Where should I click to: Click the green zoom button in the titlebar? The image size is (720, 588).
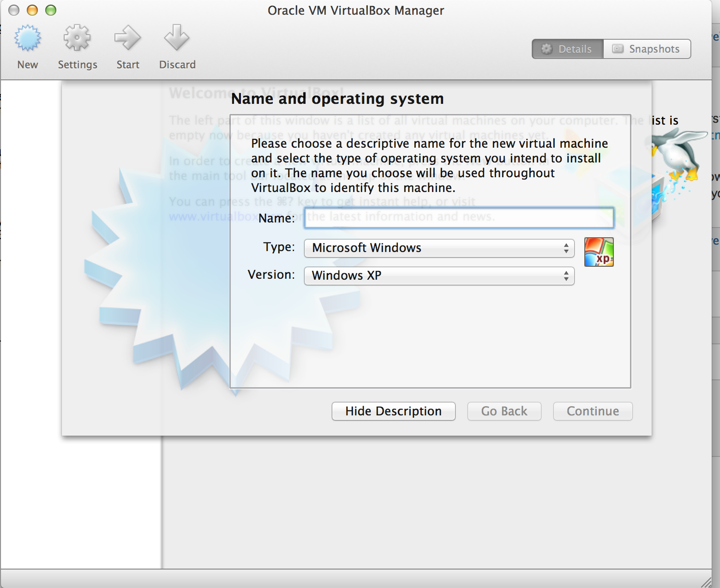[51, 10]
